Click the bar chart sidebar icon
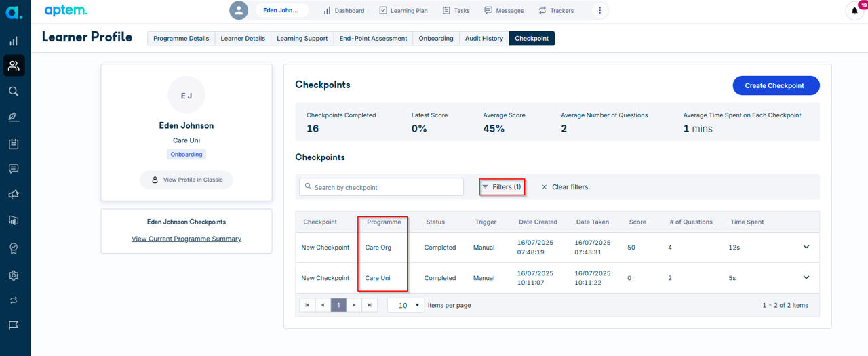 click(x=14, y=41)
